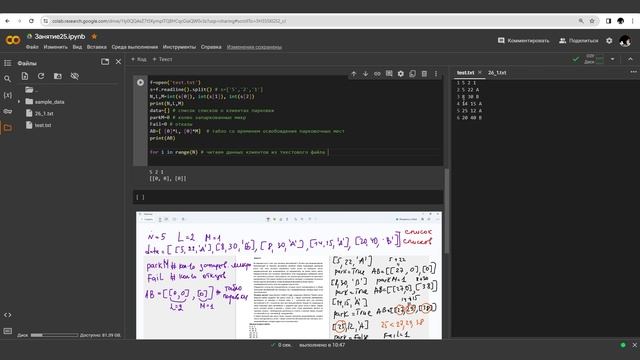640x360 pixels.
Task: Open the search sidebar icon
Action: 7,78
